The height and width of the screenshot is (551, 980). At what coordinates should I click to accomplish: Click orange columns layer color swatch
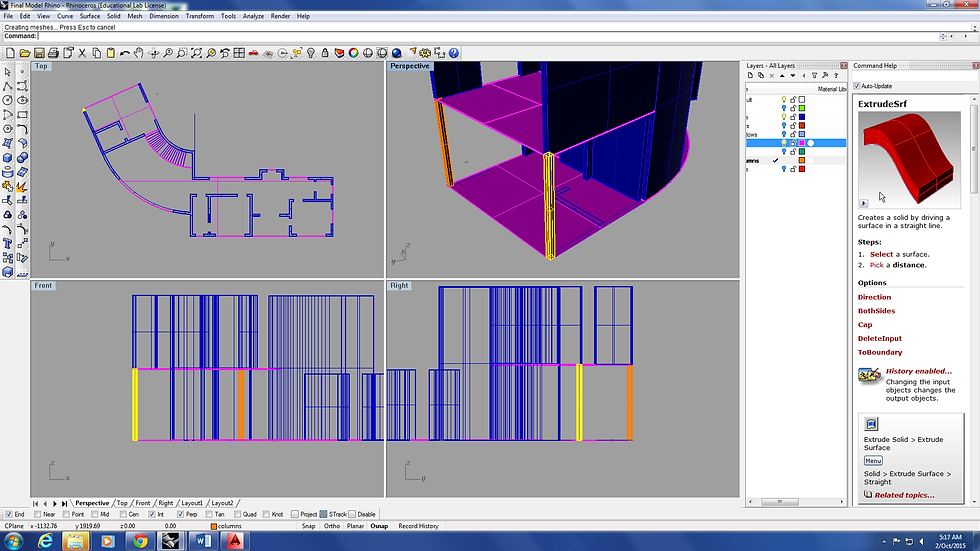pos(802,161)
